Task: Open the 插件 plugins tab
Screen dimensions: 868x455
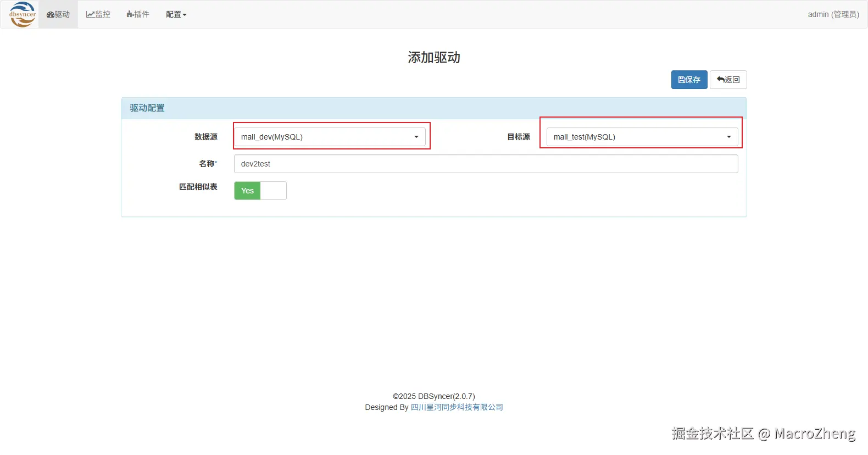Action: pos(138,14)
